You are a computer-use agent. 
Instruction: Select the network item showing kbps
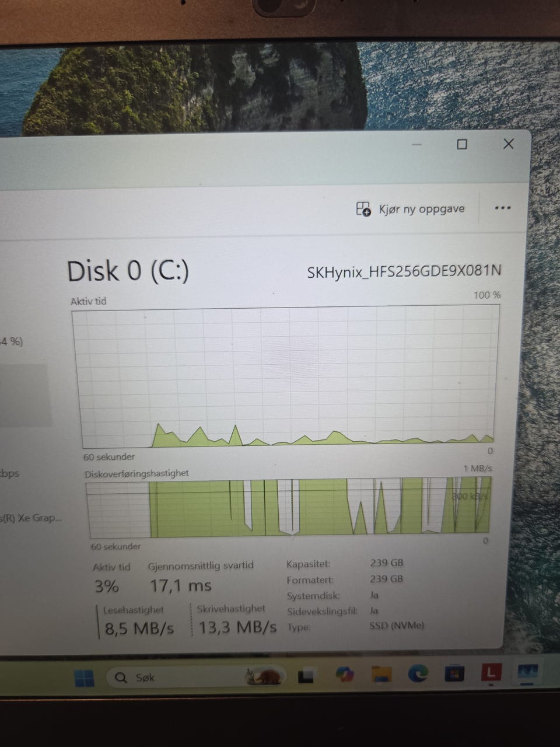10,473
